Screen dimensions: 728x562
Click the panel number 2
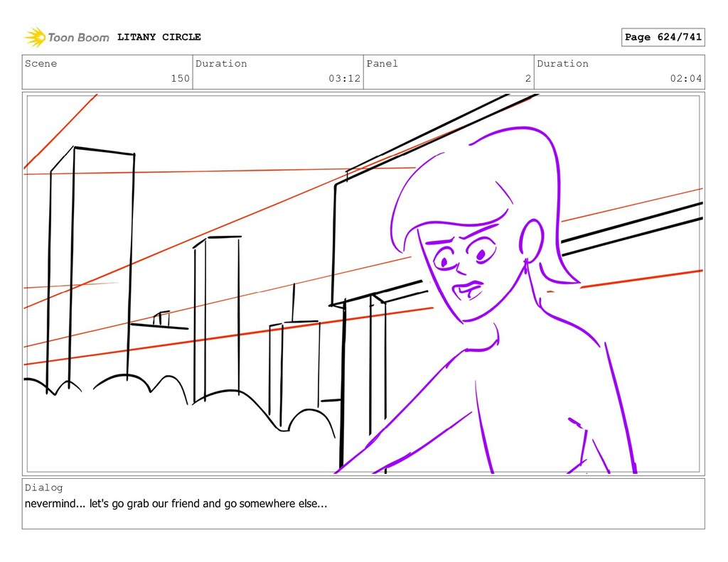[528, 78]
